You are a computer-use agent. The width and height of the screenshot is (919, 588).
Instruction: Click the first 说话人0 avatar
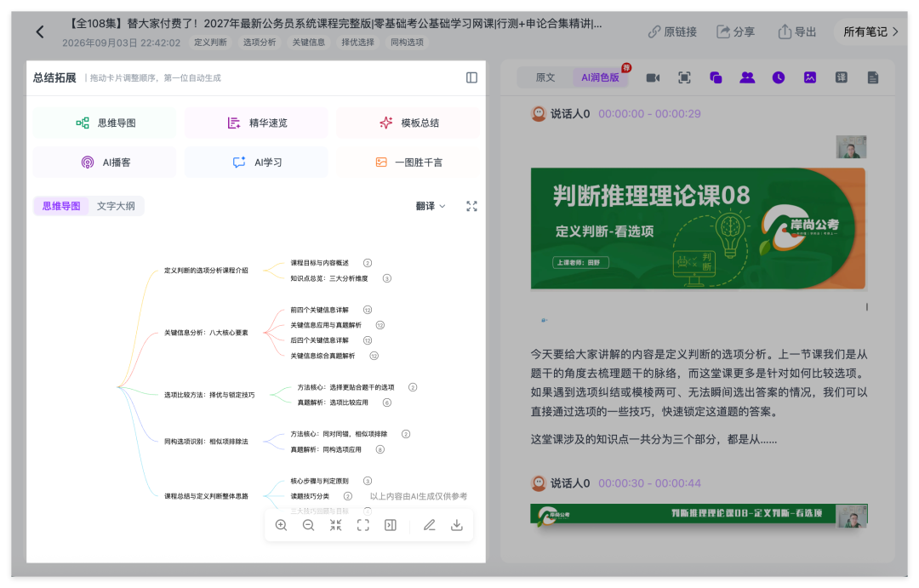[x=538, y=114]
